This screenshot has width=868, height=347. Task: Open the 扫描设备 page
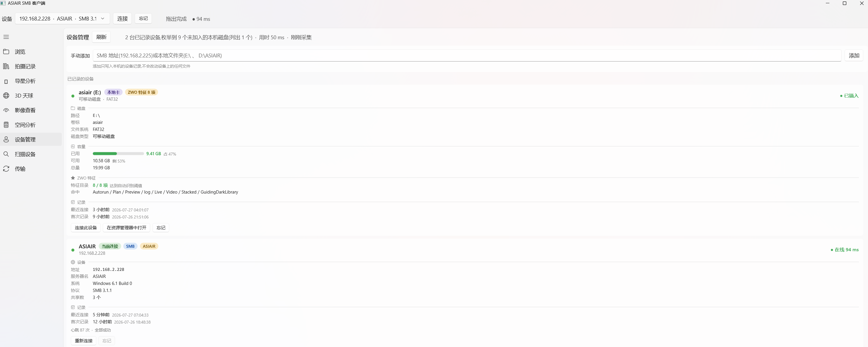31,154
